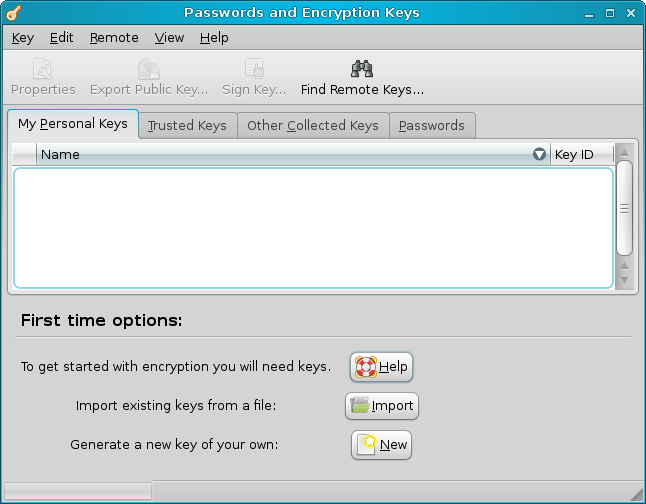Open the View menu
646x504 pixels.
click(169, 38)
